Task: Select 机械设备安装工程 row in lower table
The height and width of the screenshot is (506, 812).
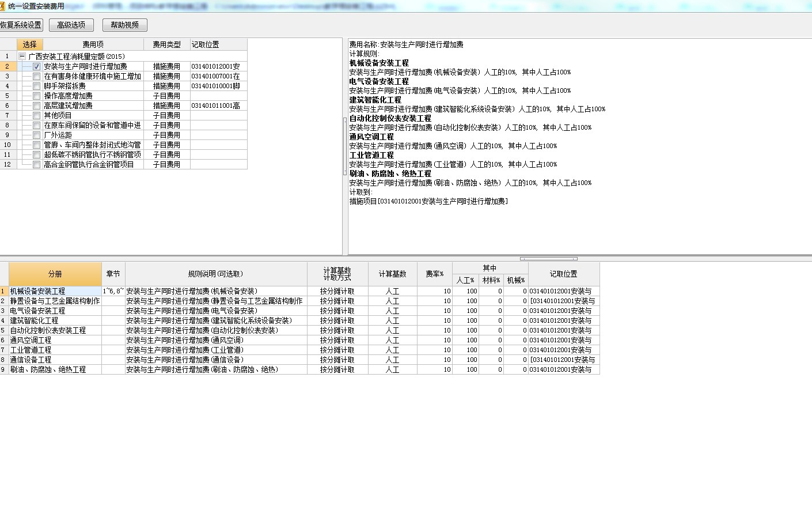Action: (55, 291)
